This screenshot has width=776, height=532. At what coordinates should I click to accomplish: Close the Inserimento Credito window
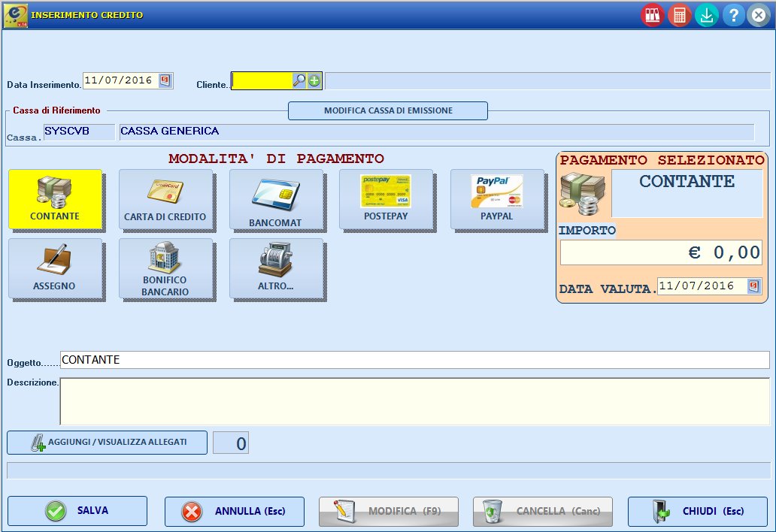(759, 15)
